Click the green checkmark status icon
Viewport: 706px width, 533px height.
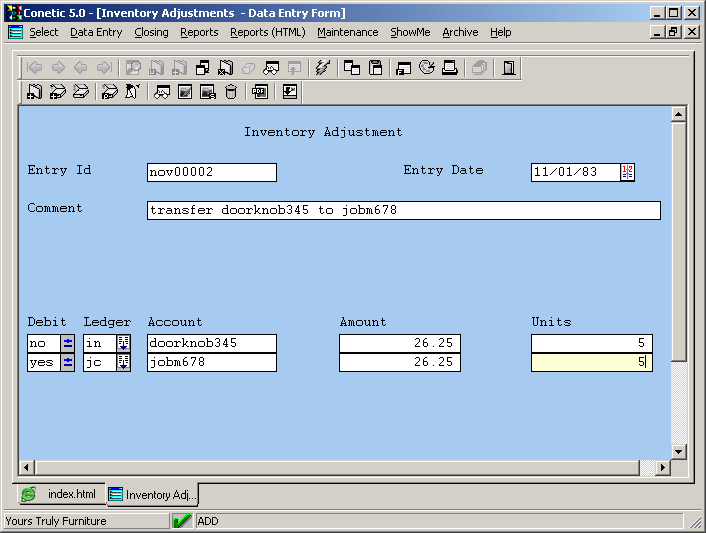pyautogui.click(x=182, y=521)
